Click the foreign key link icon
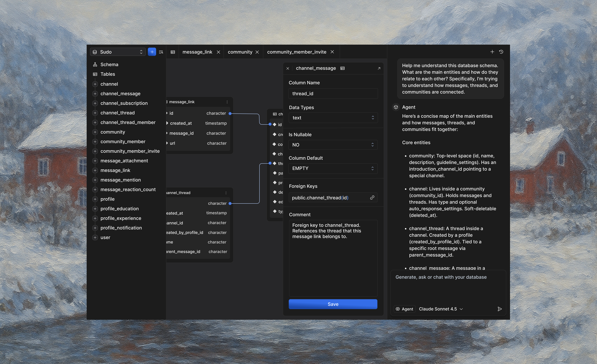The width and height of the screenshot is (597, 364). (372, 198)
